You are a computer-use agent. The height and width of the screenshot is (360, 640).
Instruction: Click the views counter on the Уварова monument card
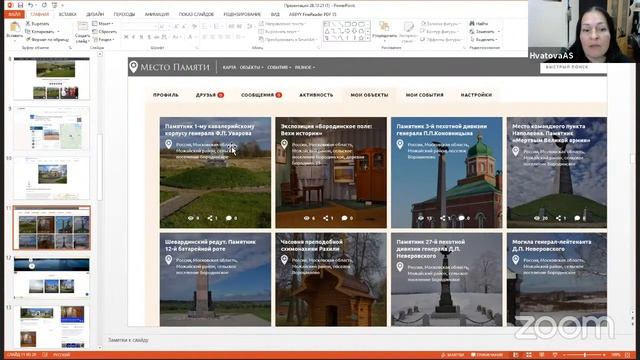[193, 218]
